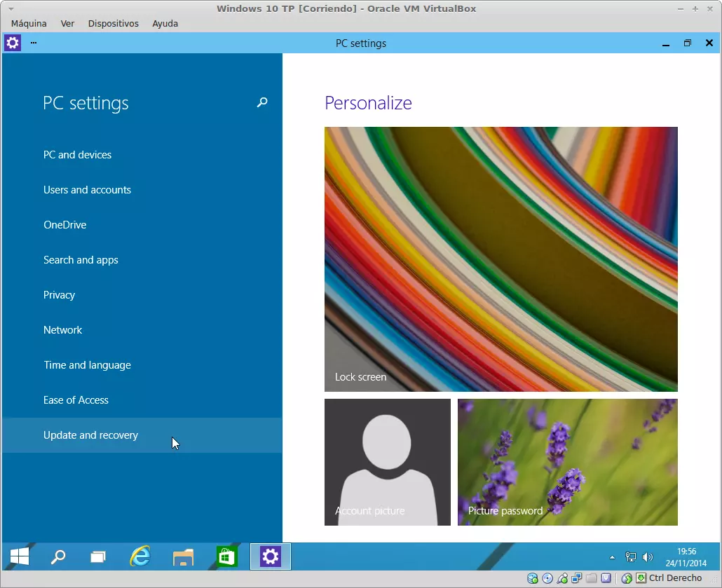Open the Dispositivos menu

click(114, 23)
